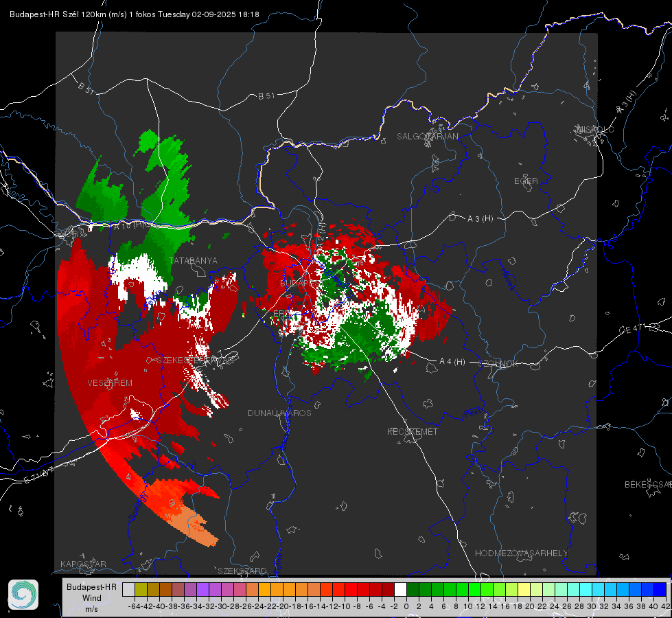Select the cyan swatch between 28 and 30

click(586, 589)
